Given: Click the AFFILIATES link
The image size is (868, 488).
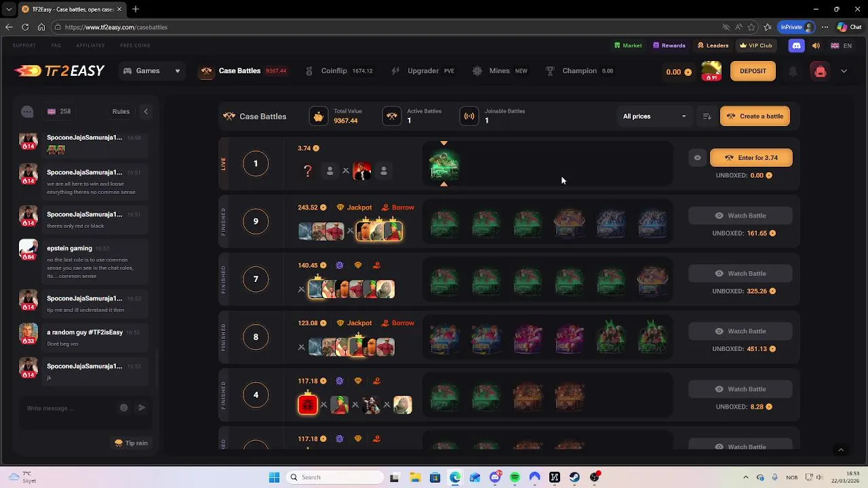Looking at the screenshot, I should [x=90, y=45].
